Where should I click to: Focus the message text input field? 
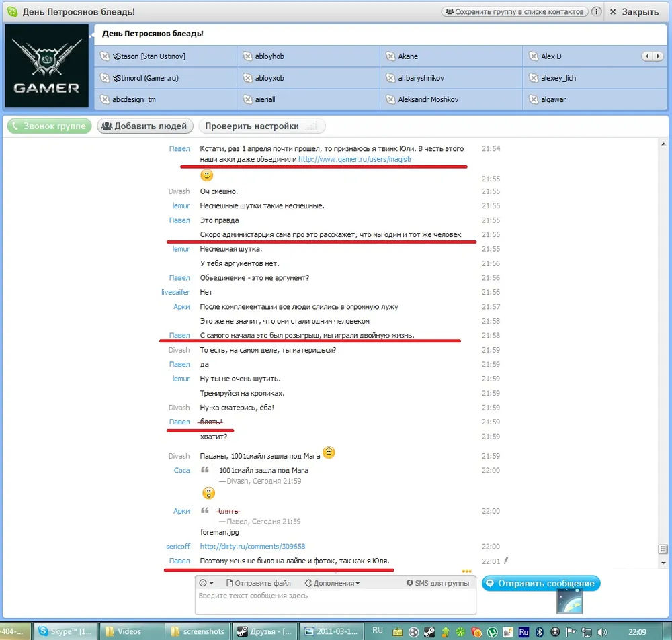coord(335,602)
